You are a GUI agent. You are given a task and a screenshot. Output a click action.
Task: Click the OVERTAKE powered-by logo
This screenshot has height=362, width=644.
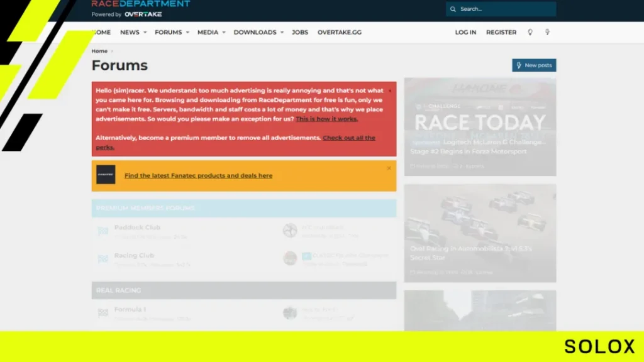[x=143, y=14]
